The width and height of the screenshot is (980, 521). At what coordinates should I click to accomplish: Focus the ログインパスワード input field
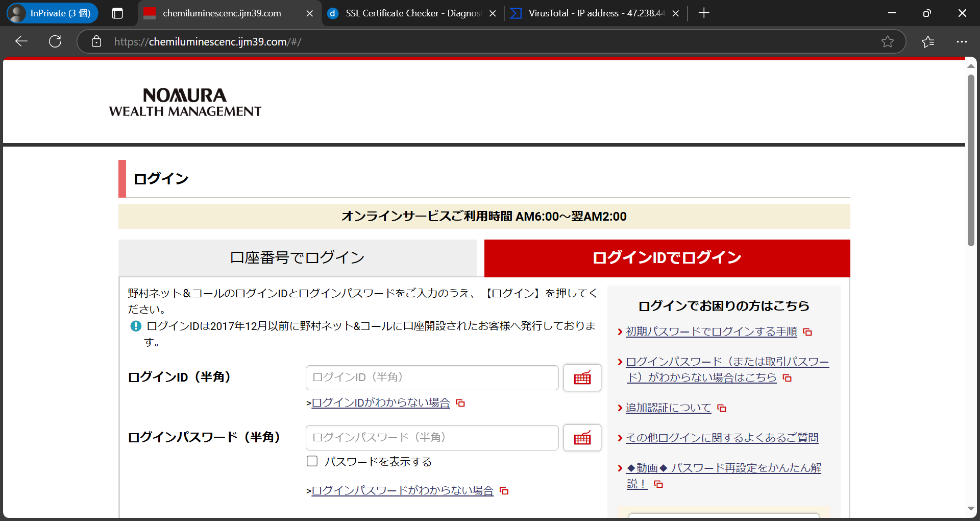(x=432, y=438)
